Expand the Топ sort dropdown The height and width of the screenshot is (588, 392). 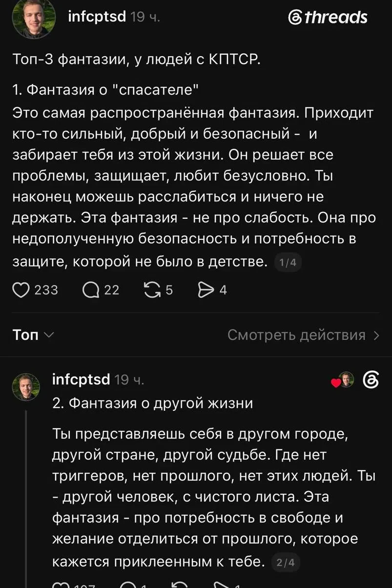[33, 335]
